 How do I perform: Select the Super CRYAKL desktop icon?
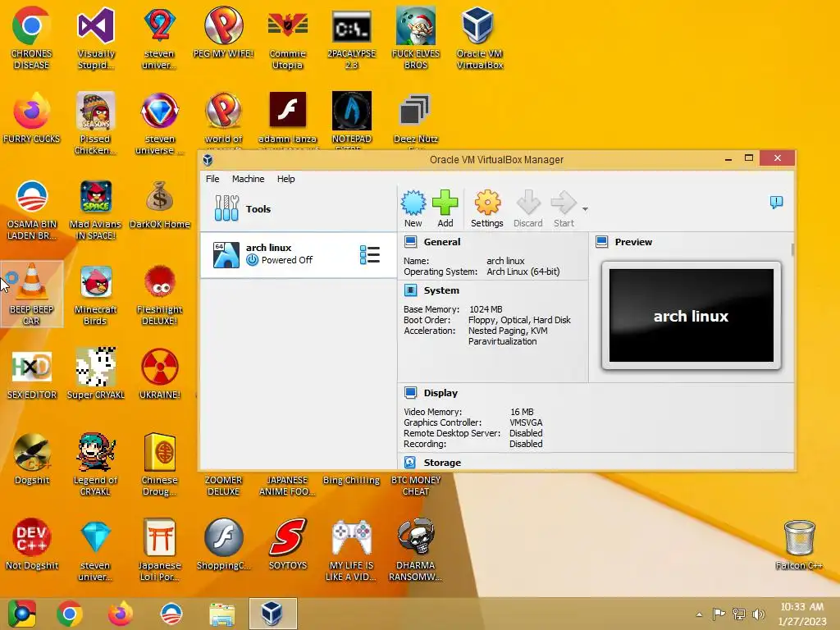click(x=95, y=373)
